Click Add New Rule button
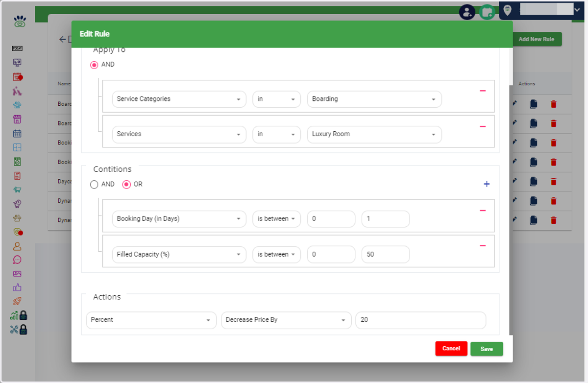Image resolution: width=588 pixels, height=383 pixels. 537,39
